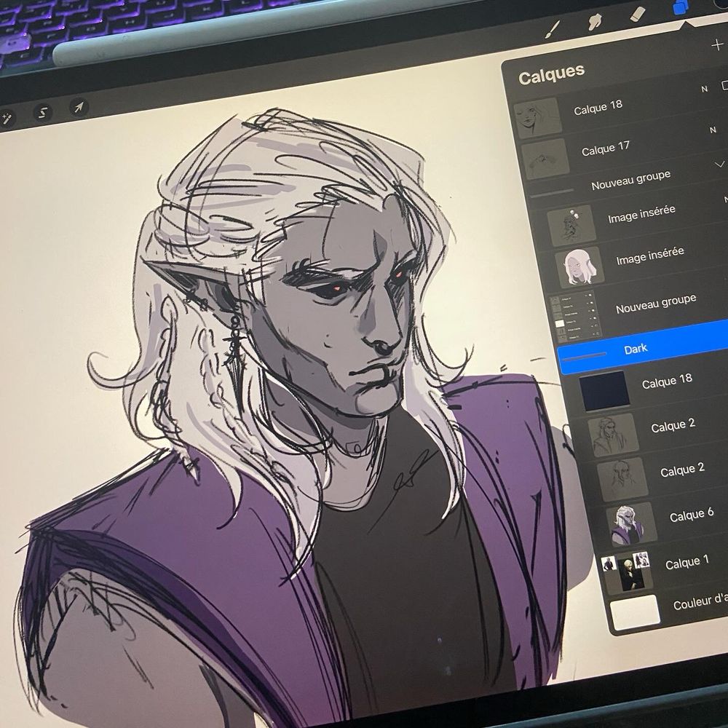Viewport: 728px width, 728px height.
Task: Open the white background color swatch
Action: 635,612
